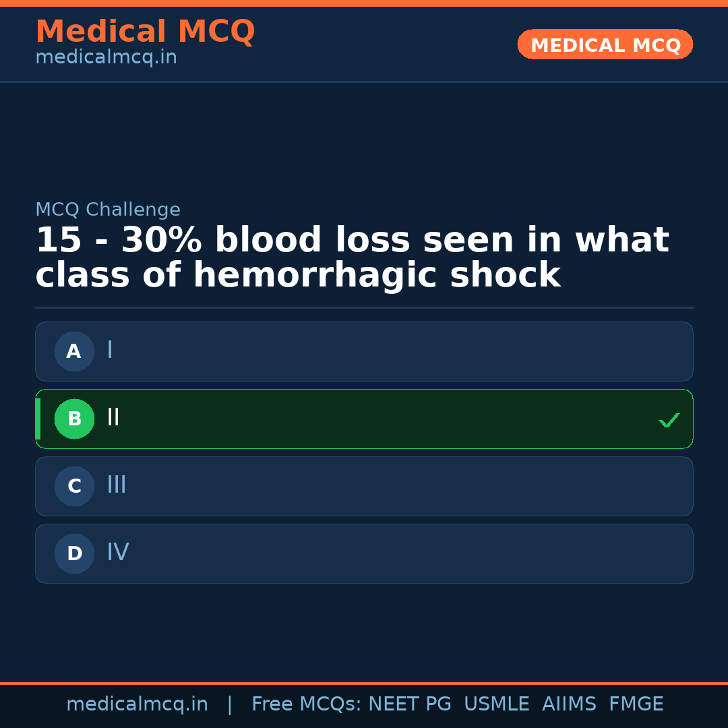Image resolution: width=728 pixels, height=728 pixels.
Task: Click the green B badge icon
Action: click(74, 419)
